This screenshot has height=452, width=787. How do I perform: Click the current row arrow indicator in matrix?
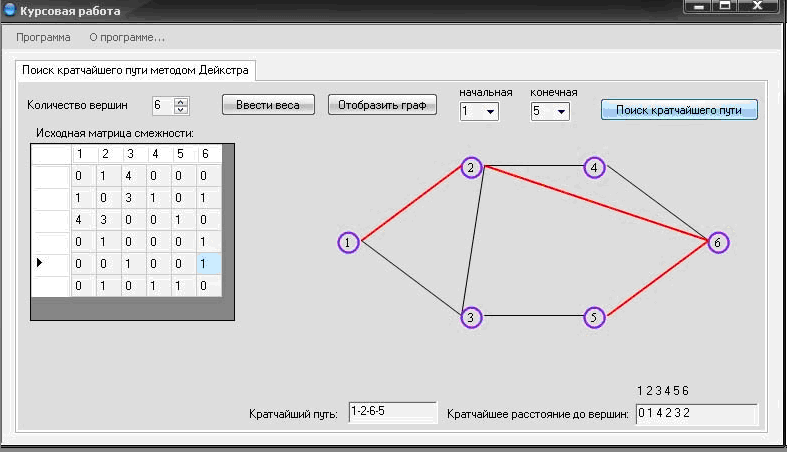point(40,263)
